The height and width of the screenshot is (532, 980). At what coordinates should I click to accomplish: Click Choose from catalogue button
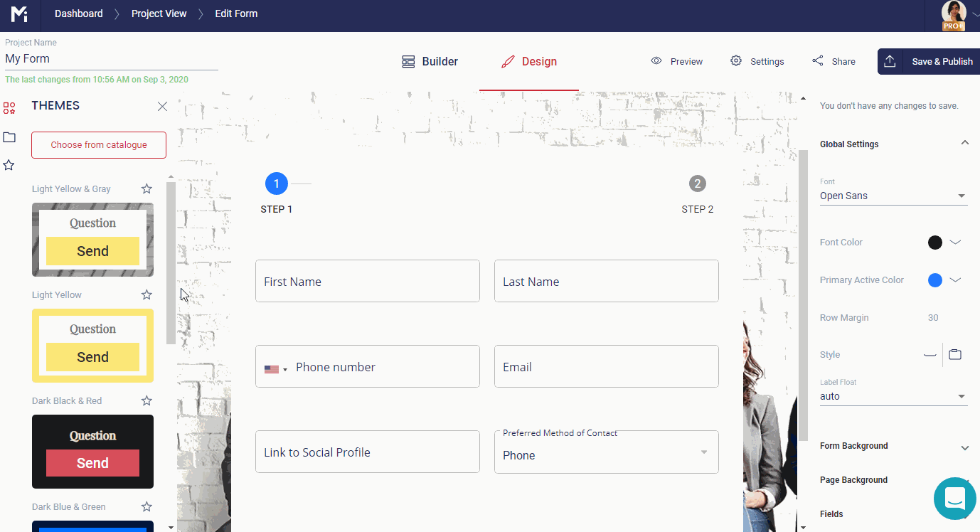point(99,144)
